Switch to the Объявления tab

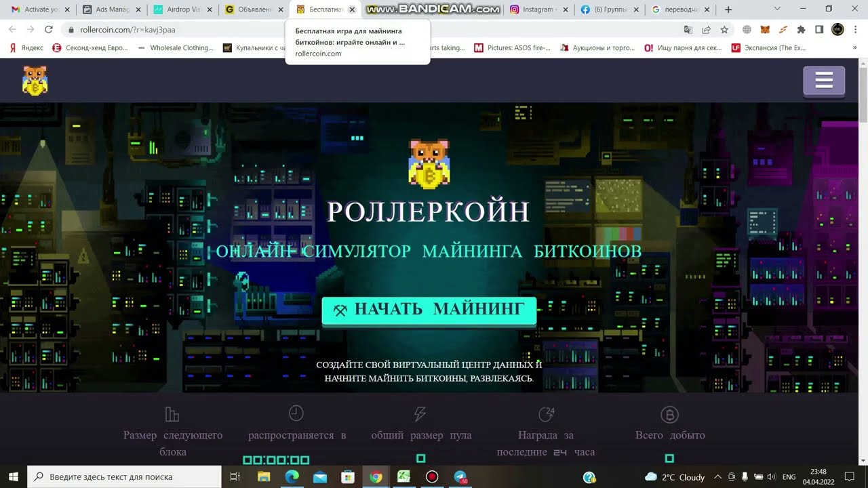[x=250, y=9]
